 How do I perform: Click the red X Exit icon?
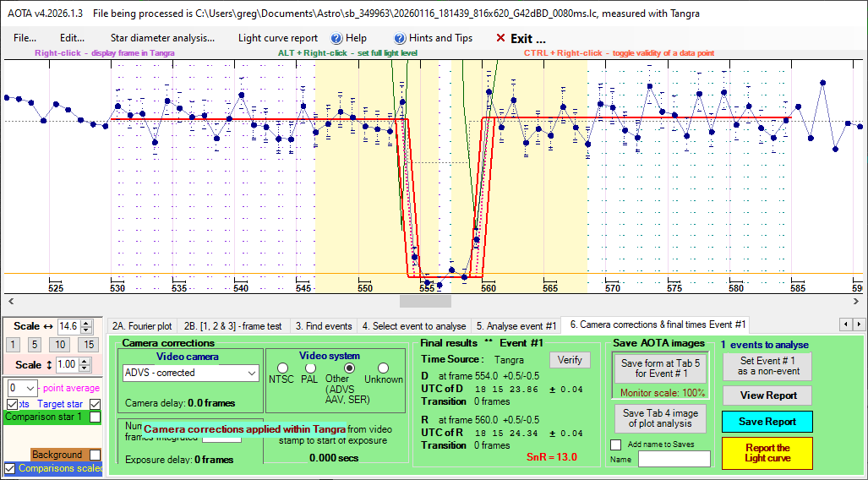click(x=500, y=38)
